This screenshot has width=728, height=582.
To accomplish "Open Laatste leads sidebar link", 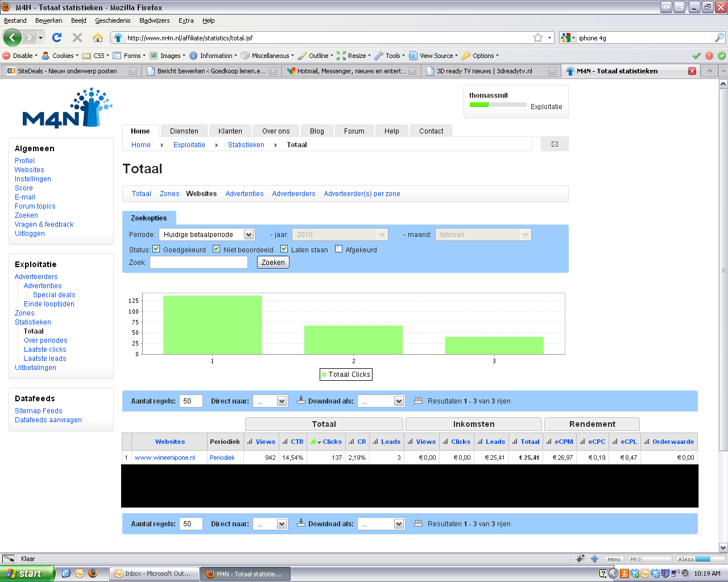I will pyautogui.click(x=45, y=359).
